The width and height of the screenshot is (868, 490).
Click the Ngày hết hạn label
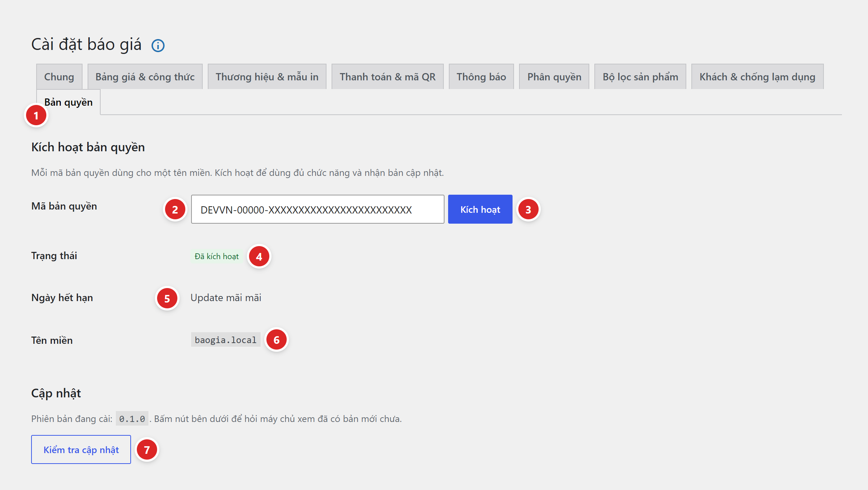[62, 298]
